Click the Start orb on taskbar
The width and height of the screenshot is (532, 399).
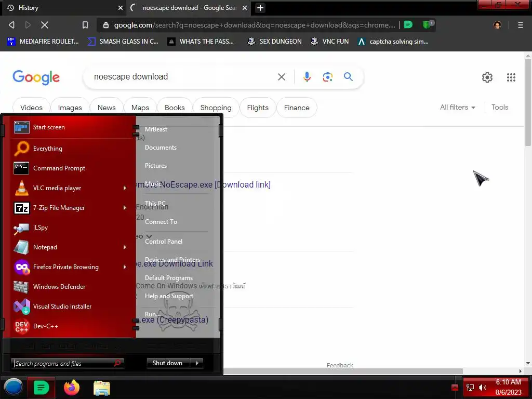coord(13,388)
